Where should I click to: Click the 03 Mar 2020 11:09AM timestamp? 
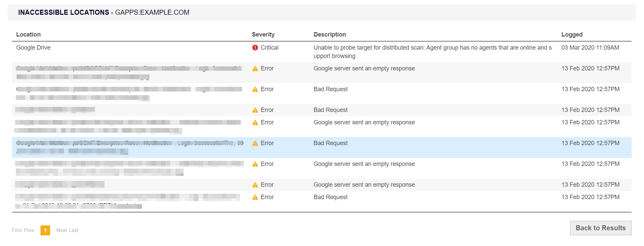pyautogui.click(x=590, y=48)
